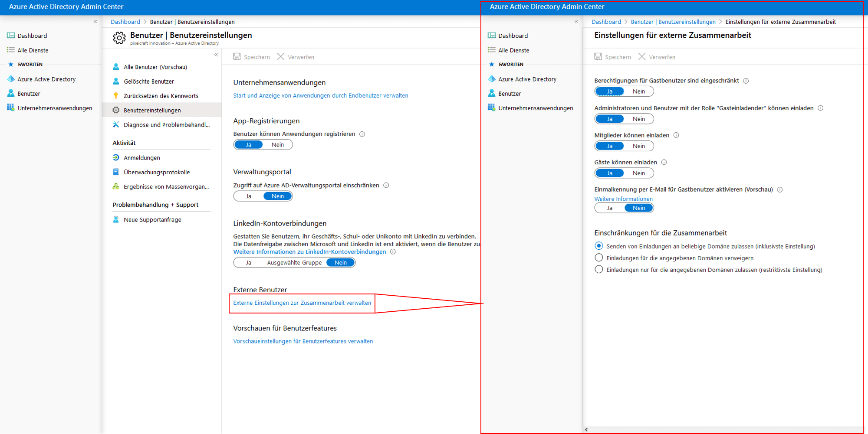Open the Diagnose und Problembehandlung tools icon

pyautogui.click(x=116, y=125)
